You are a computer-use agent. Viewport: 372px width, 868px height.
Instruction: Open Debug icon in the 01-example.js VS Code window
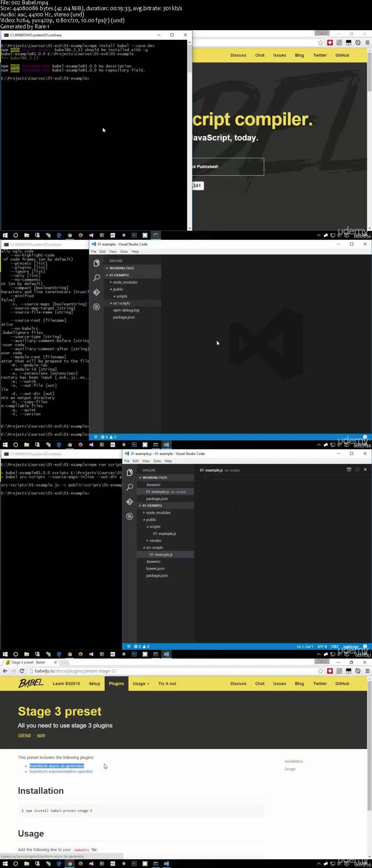click(130, 516)
